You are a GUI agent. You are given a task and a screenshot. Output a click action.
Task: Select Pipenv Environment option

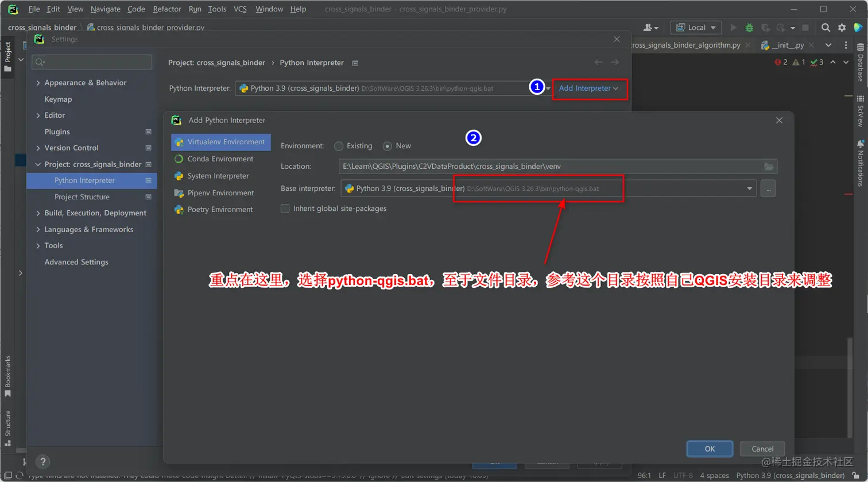(x=220, y=193)
